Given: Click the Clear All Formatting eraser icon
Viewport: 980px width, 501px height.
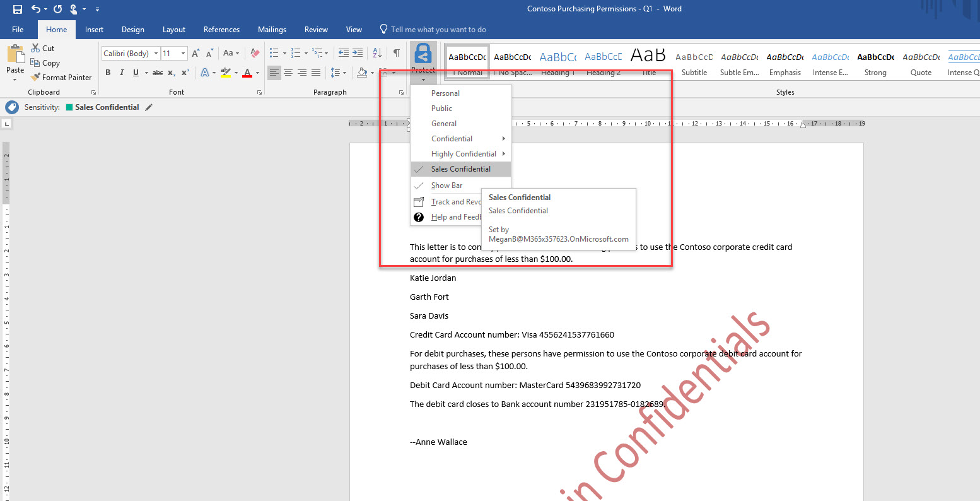Looking at the screenshot, I should pyautogui.click(x=255, y=53).
